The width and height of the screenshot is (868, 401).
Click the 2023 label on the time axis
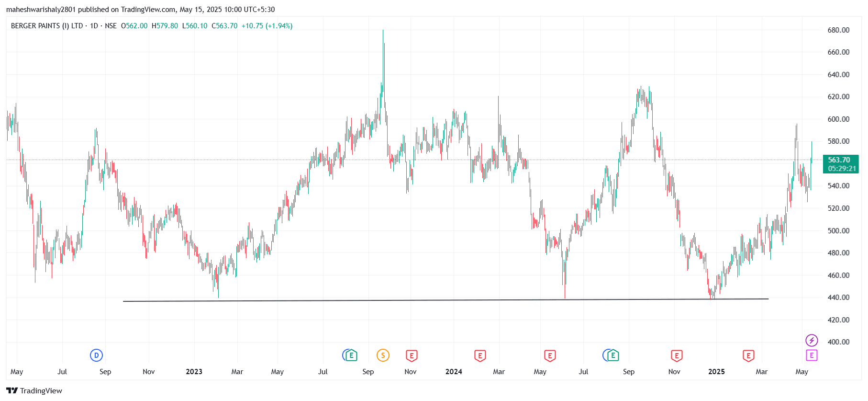194,372
